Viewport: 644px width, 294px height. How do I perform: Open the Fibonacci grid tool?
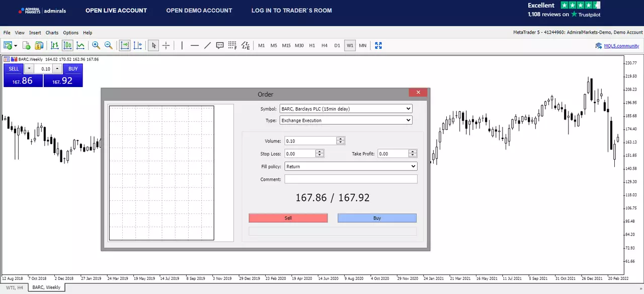coord(232,45)
